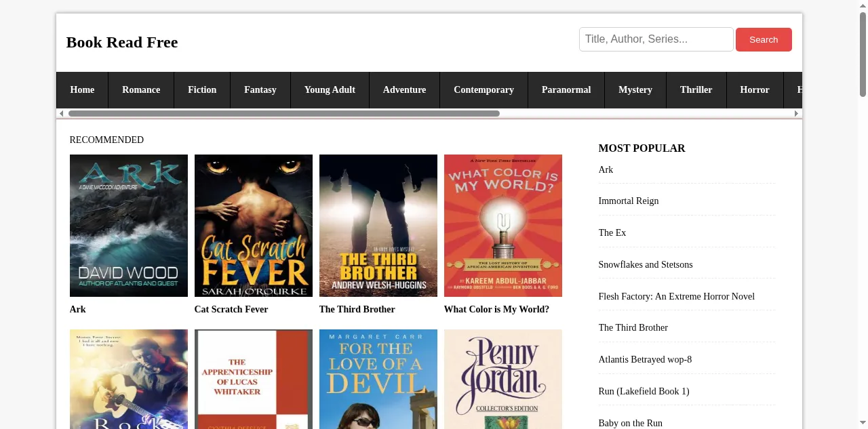Open Baby on the Run link

[631, 424]
